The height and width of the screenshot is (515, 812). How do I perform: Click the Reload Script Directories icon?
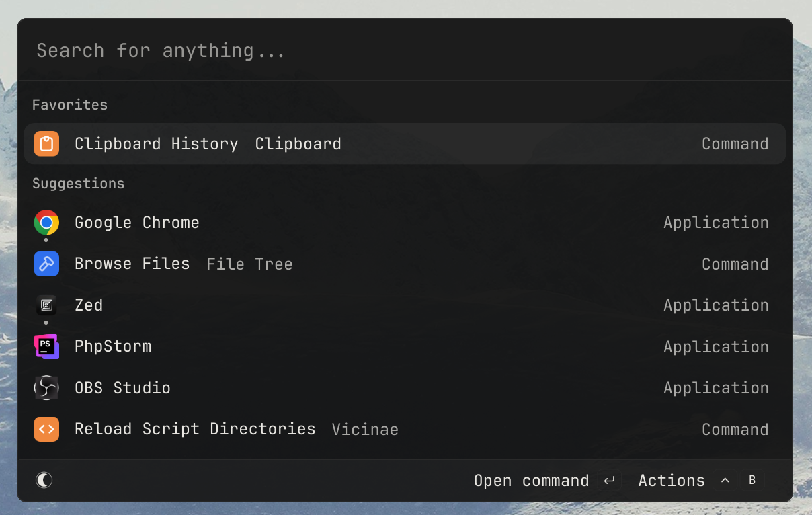click(46, 429)
